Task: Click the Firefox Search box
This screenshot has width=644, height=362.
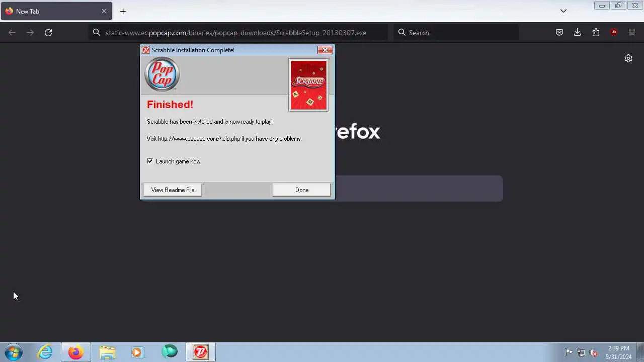Action: tap(456, 32)
